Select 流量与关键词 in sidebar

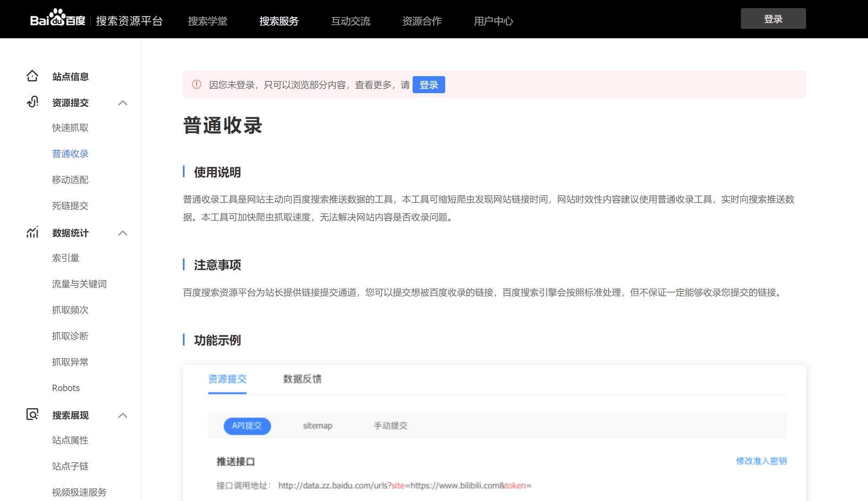click(79, 284)
